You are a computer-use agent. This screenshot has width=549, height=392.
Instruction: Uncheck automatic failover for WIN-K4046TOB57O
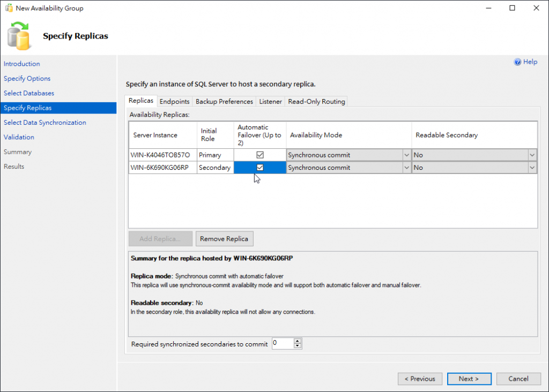point(260,155)
